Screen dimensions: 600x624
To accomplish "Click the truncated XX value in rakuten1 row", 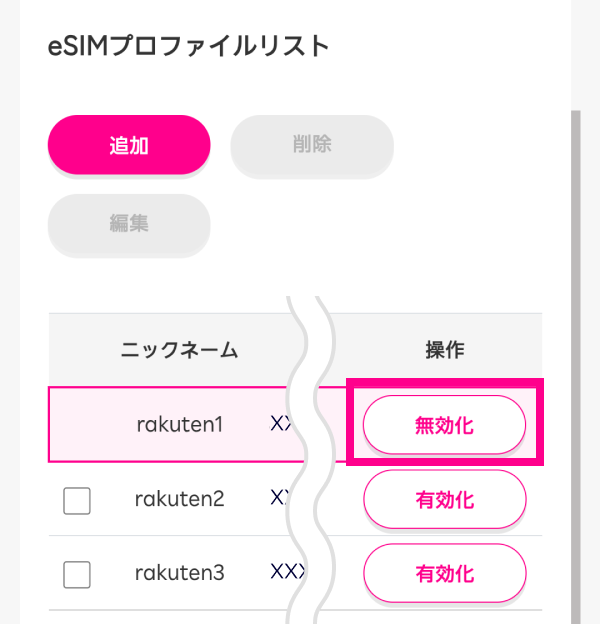I will [x=280, y=424].
